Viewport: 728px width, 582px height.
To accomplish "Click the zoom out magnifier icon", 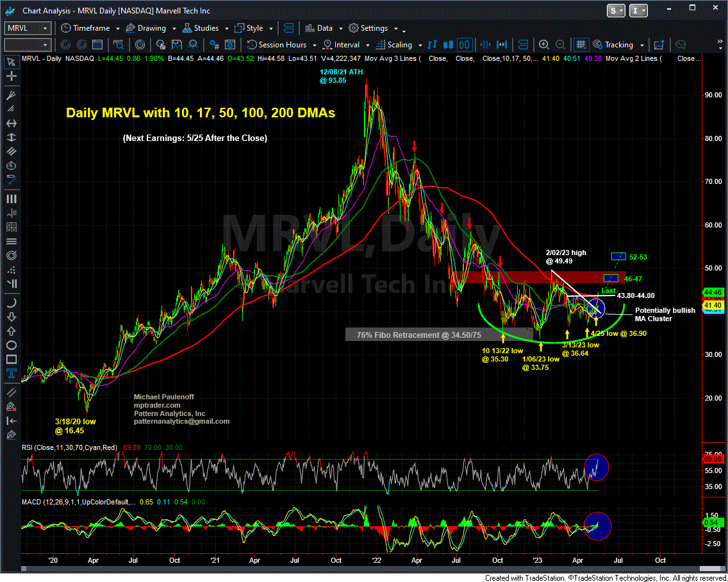I will 560,45.
